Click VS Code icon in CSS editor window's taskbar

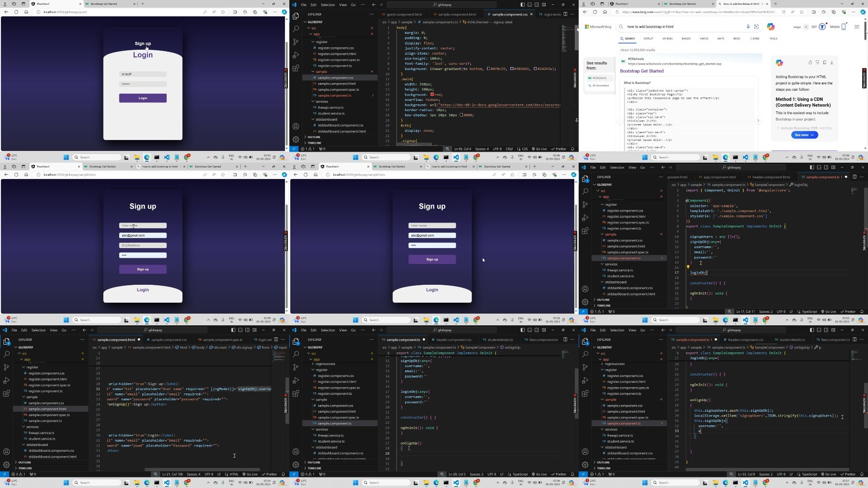coord(456,157)
